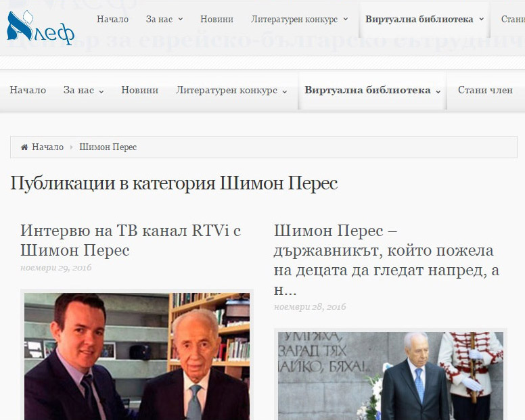Expand 'Литературен конкурс' in second navigation bar
The height and width of the screenshot is (420, 525).
231,91
